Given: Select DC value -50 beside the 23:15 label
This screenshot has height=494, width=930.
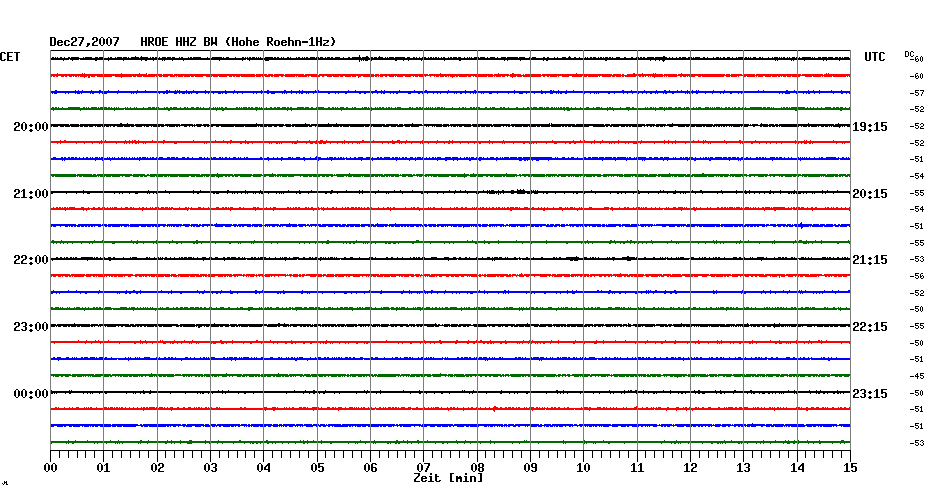Looking at the screenshot, I should point(917,393).
